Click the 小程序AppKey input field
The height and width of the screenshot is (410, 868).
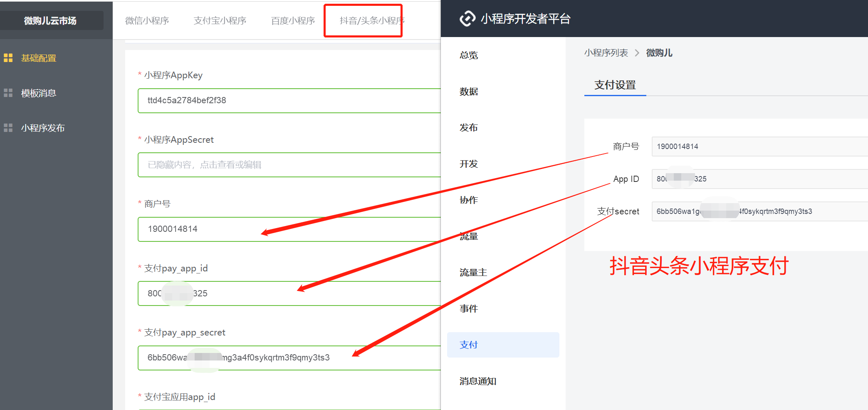point(289,100)
